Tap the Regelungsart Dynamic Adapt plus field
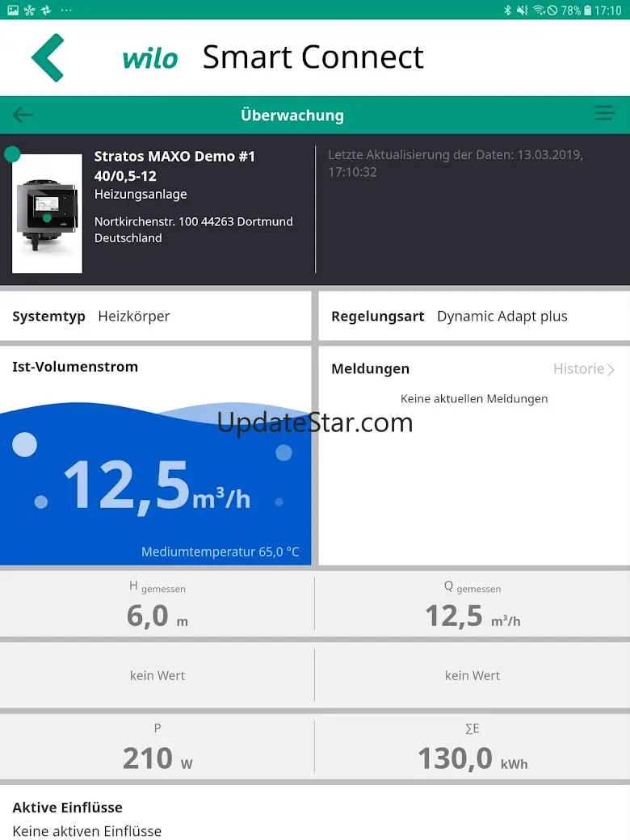The height and width of the screenshot is (840, 630). (x=474, y=316)
